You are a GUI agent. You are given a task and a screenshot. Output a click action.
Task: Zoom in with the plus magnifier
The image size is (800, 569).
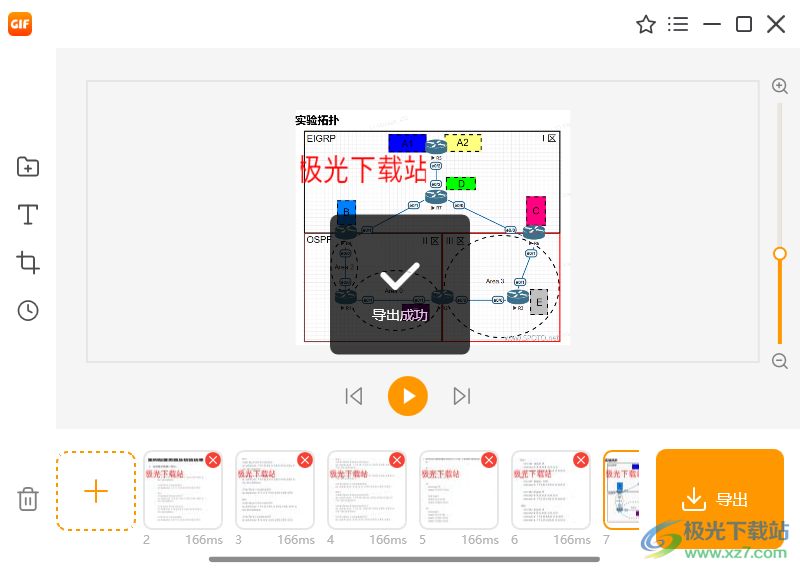click(x=780, y=87)
